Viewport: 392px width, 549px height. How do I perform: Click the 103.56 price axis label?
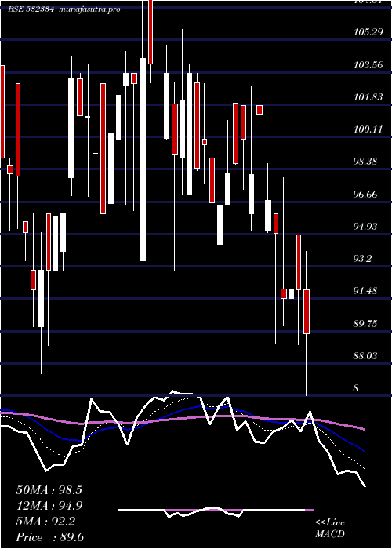(368, 65)
